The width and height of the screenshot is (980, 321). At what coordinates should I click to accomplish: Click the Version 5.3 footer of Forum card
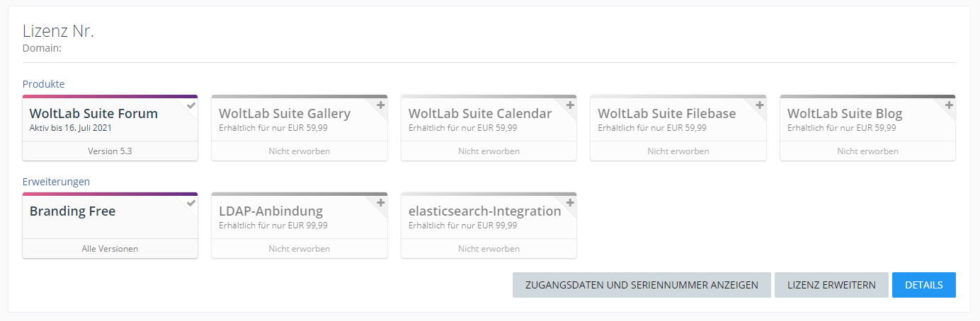point(110,151)
